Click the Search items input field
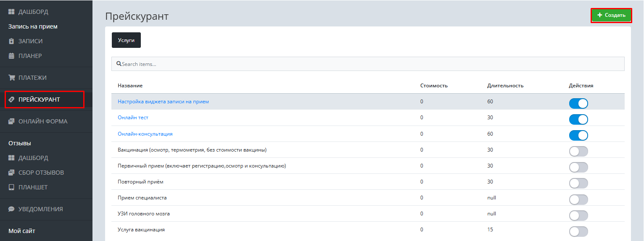 click(368, 64)
